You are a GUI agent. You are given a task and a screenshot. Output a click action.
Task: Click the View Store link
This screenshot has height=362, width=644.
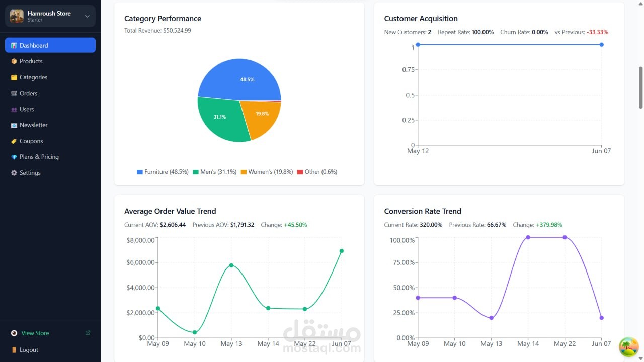point(50,333)
